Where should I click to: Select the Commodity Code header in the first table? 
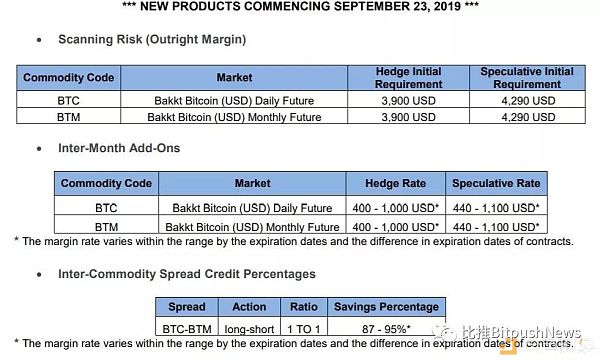68,78
